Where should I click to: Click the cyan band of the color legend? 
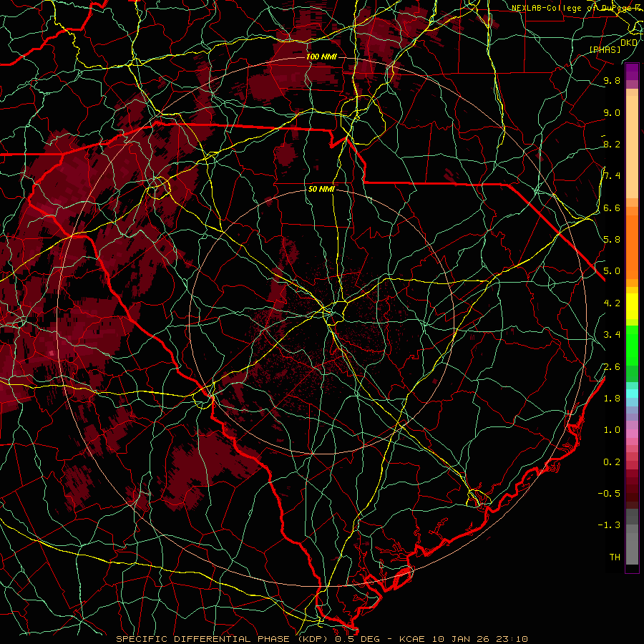[632, 394]
